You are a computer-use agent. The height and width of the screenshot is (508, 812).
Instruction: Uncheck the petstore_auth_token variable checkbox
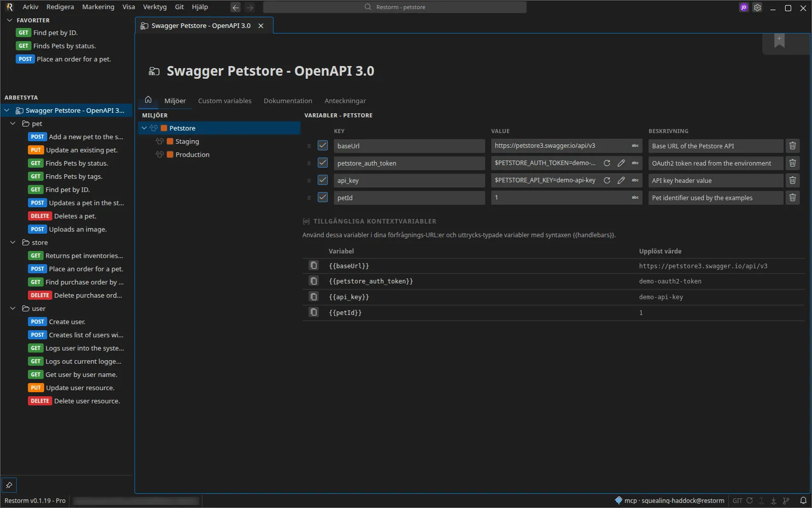pyautogui.click(x=323, y=163)
